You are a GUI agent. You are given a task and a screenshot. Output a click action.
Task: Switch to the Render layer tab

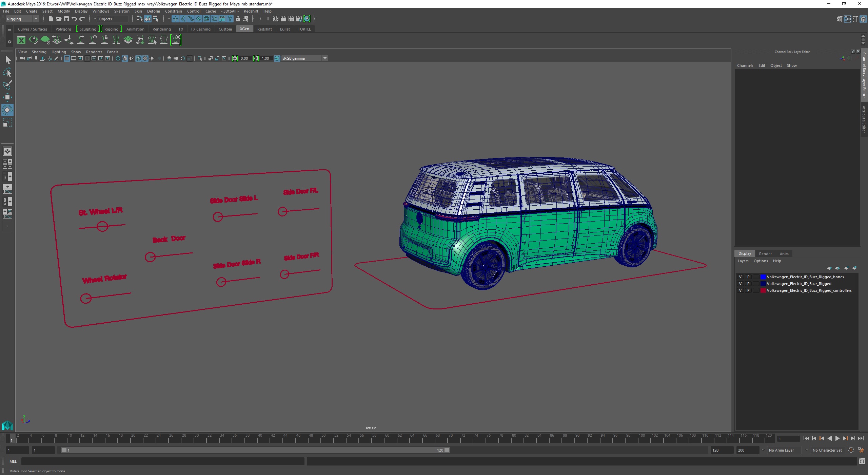765,254
